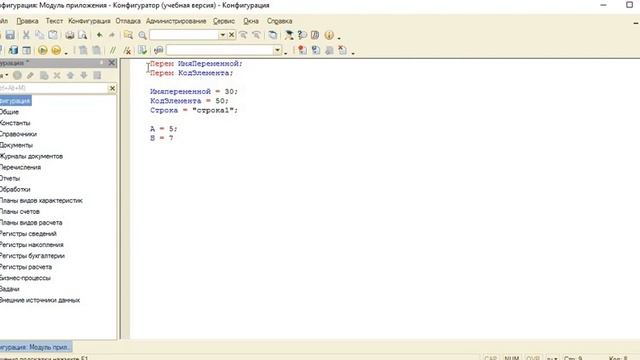This screenshot has height=360, width=640.
Task: Paste from the clipboard icon
Action: tap(53, 35)
